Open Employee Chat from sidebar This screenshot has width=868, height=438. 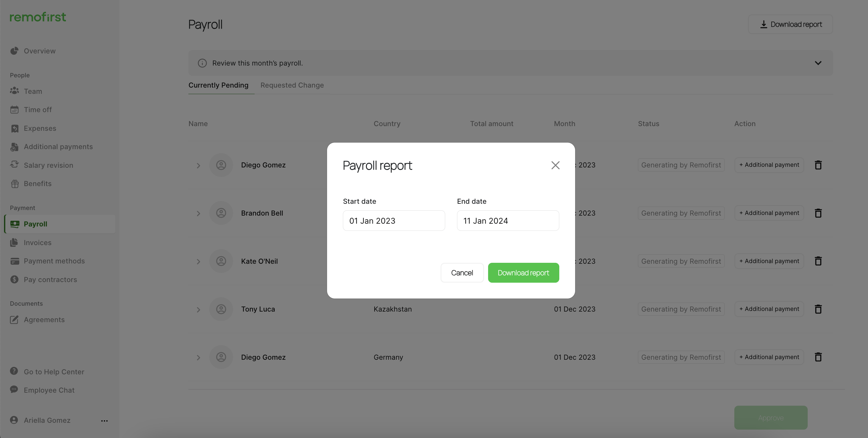point(49,390)
